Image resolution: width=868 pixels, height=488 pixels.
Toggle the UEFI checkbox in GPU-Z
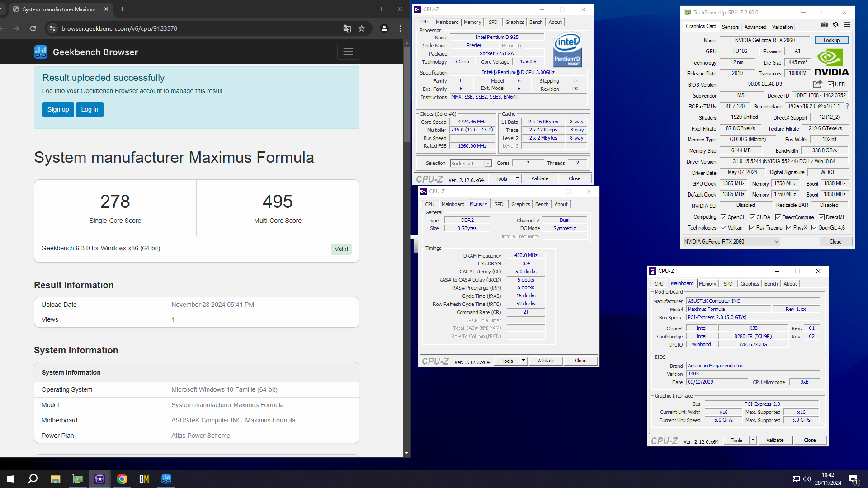click(830, 84)
